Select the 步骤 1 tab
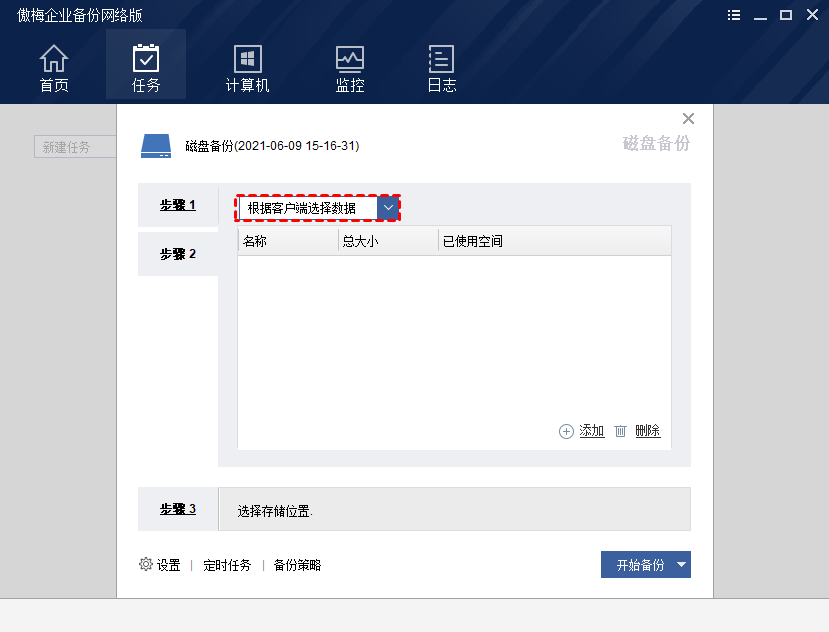Screen dimensions: 829x632 178,205
